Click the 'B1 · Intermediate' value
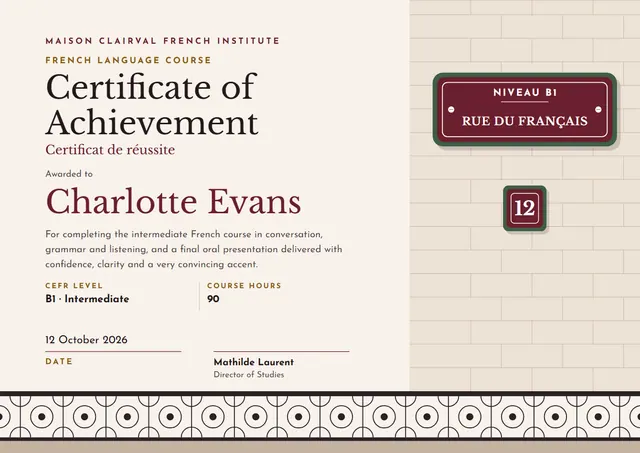 87,299
